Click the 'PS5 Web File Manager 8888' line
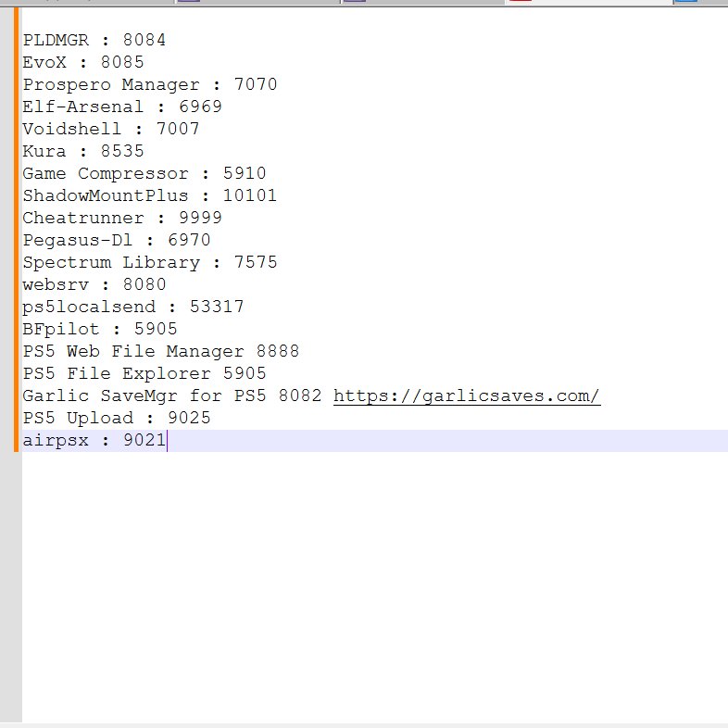728x728 pixels. point(161,351)
